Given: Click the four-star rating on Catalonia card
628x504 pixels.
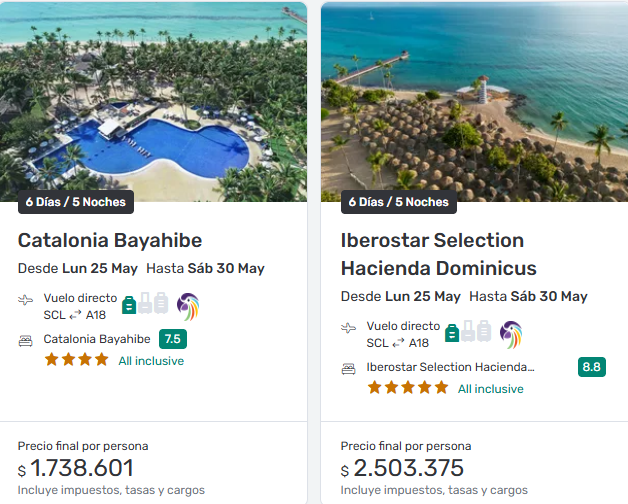Looking at the screenshot, I should tap(76, 360).
